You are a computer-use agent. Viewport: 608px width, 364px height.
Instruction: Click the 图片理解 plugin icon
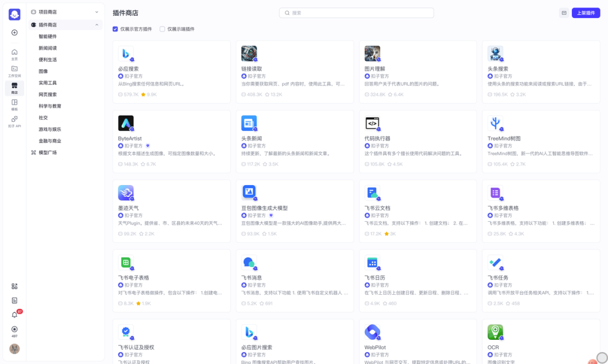(372, 53)
